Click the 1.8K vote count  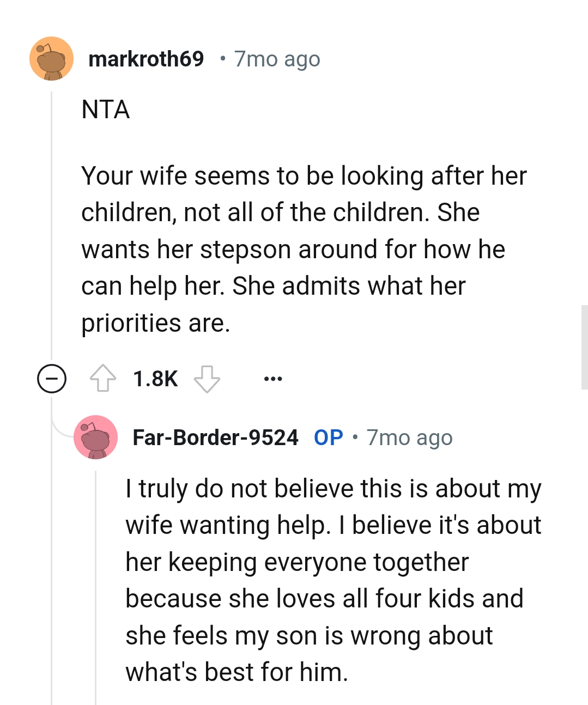(156, 378)
